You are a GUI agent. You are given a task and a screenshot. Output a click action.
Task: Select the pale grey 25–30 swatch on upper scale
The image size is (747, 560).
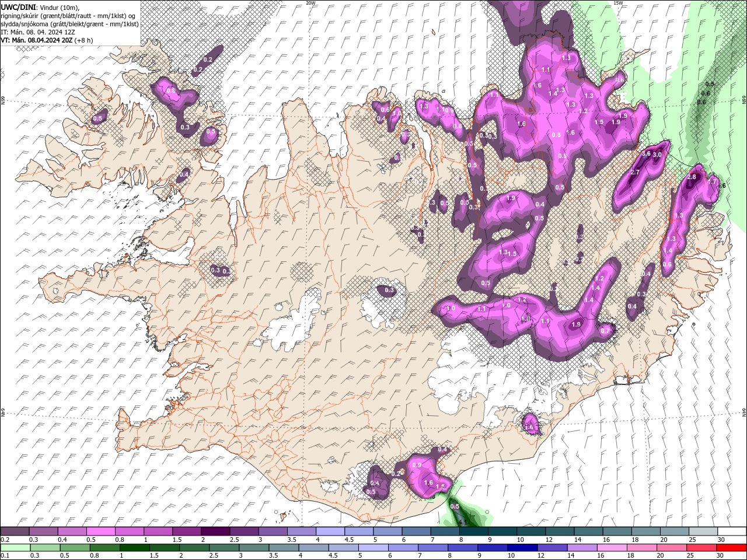[703, 531]
